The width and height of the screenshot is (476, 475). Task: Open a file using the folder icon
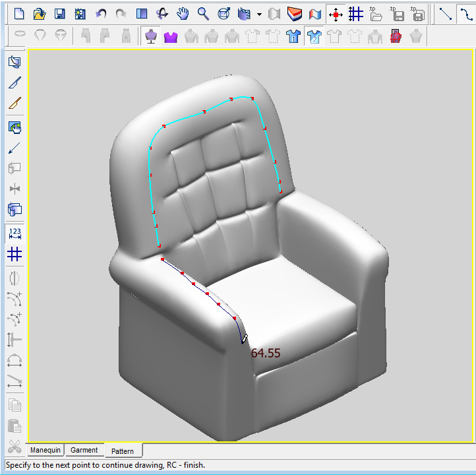click(x=39, y=14)
